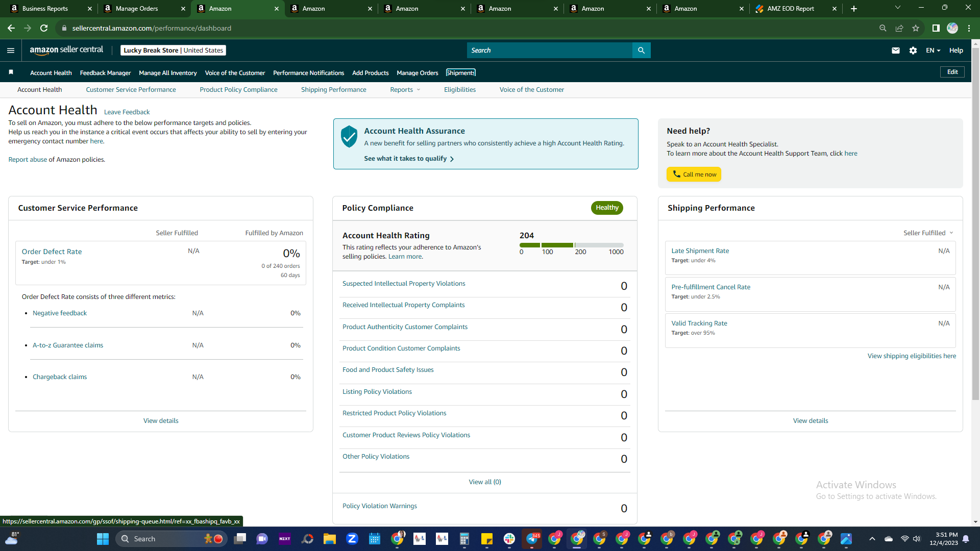Click the zoom magnifier in the address bar

pyautogui.click(x=883, y=28)
